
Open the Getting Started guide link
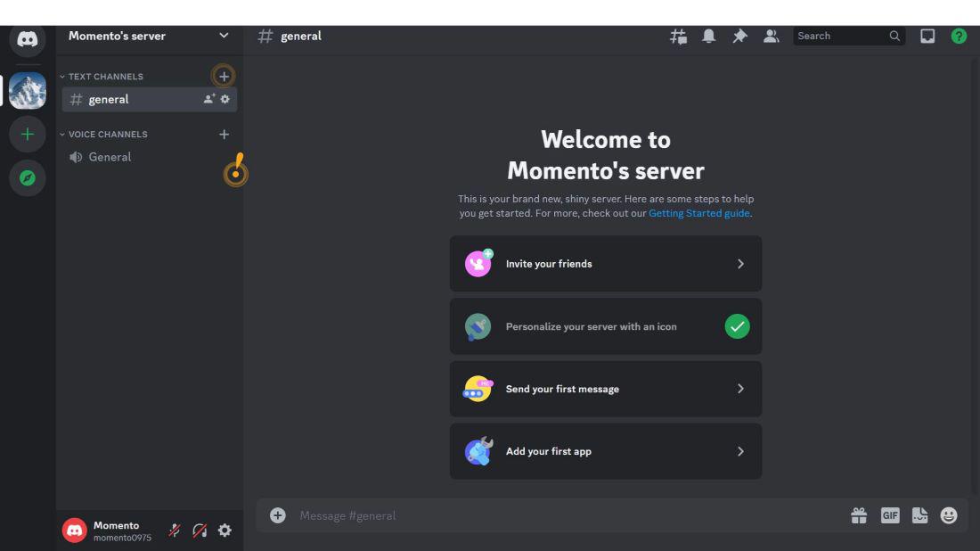(698, 213)
